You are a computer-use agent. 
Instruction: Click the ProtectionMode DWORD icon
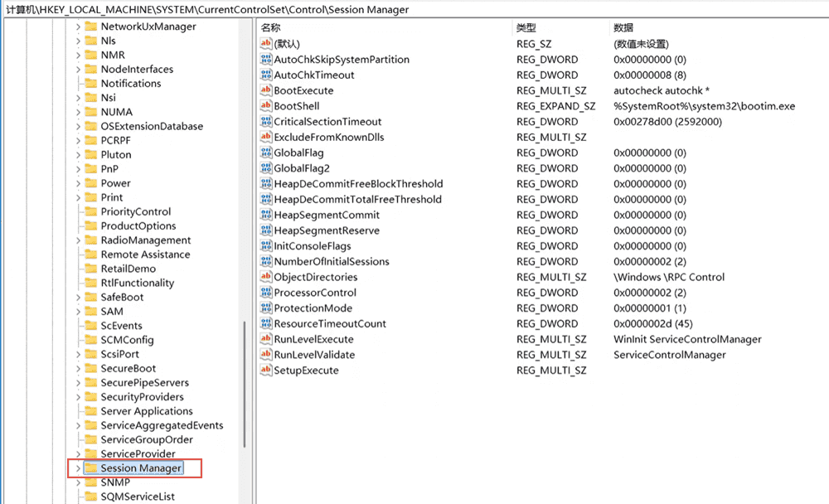click(x=266, y=308)
